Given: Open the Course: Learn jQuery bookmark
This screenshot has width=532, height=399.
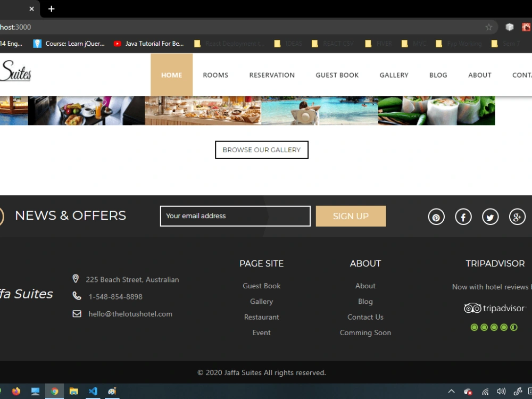Looking at the screenshot, I should [70, 44].
